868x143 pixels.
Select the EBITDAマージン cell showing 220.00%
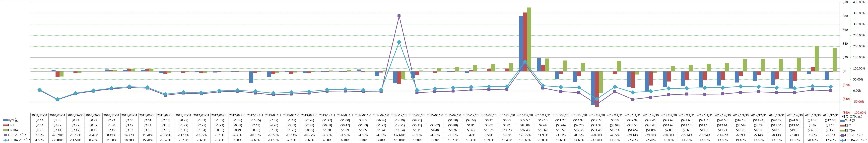point(399,140)
